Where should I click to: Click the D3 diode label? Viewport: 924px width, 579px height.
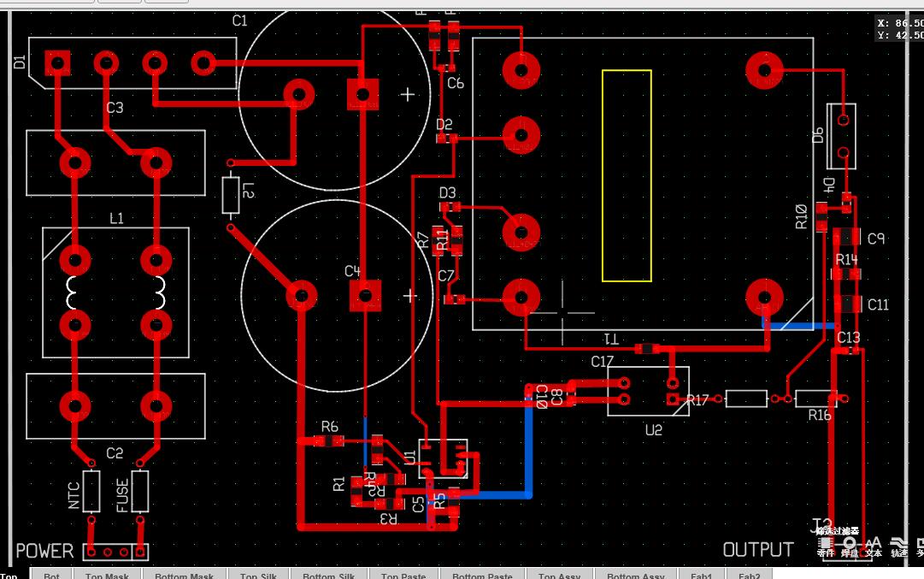(448, 192)
